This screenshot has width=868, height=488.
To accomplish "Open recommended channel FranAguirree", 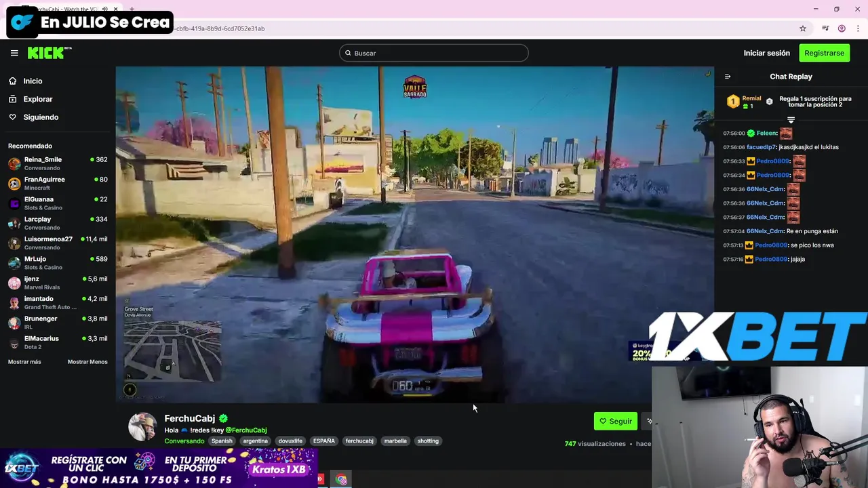I will pos(58,183).
